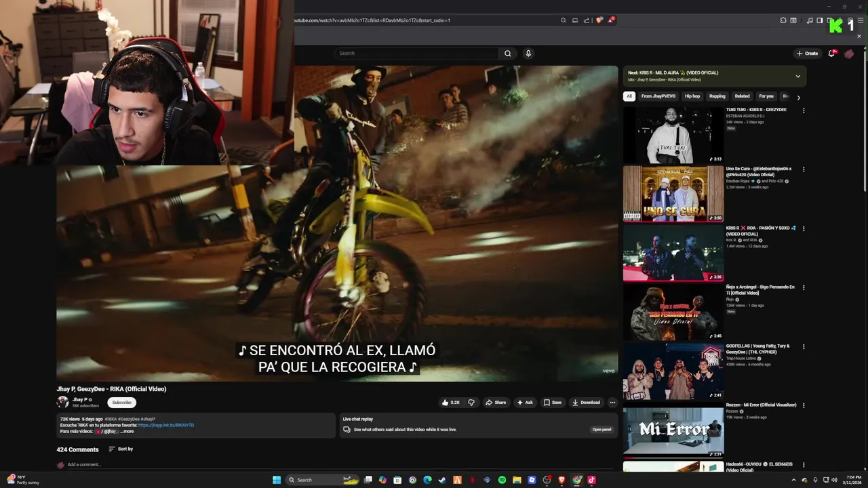Toggle the browser sidebar panel icon

pos(820,20)
